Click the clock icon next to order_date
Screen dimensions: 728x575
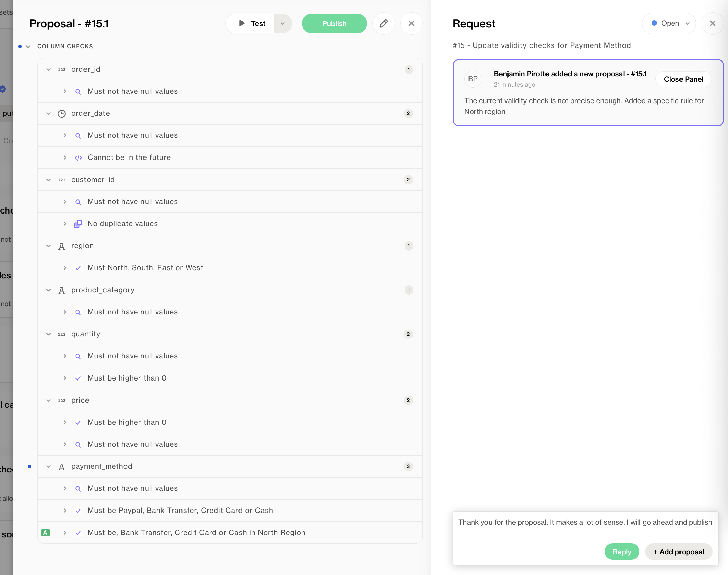62,113
